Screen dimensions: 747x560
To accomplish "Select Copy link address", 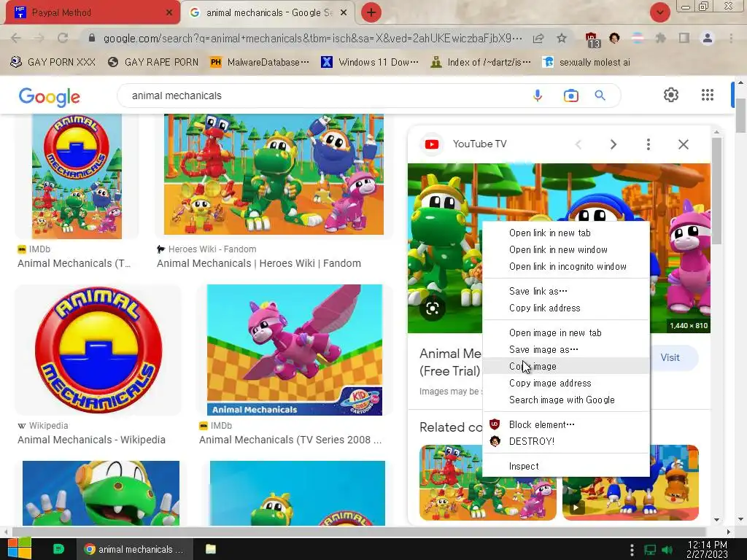I will tap(566, 308).
